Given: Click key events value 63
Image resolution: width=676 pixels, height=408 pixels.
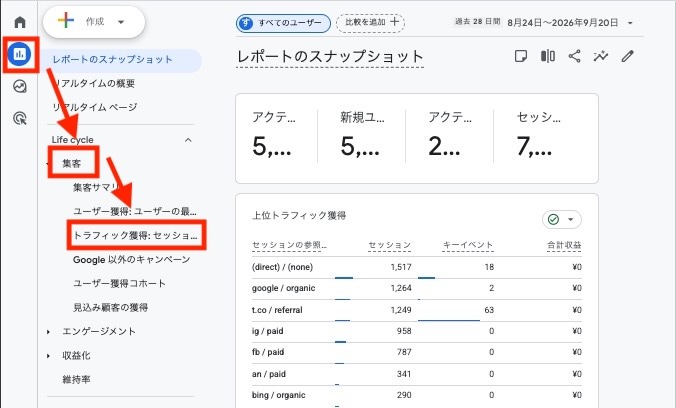Looking at the screenshot, I should pyautogui.click(x=489, y=310).
